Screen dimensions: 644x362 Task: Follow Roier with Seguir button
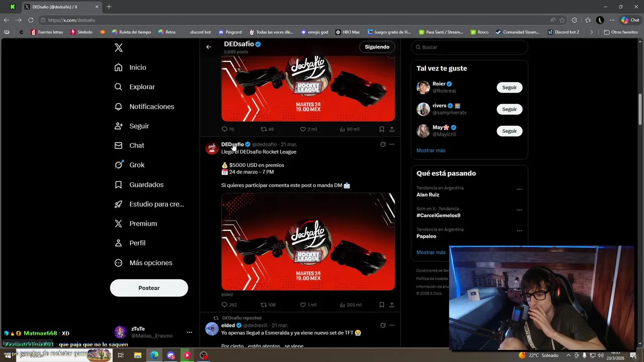[x=509, y=87]
